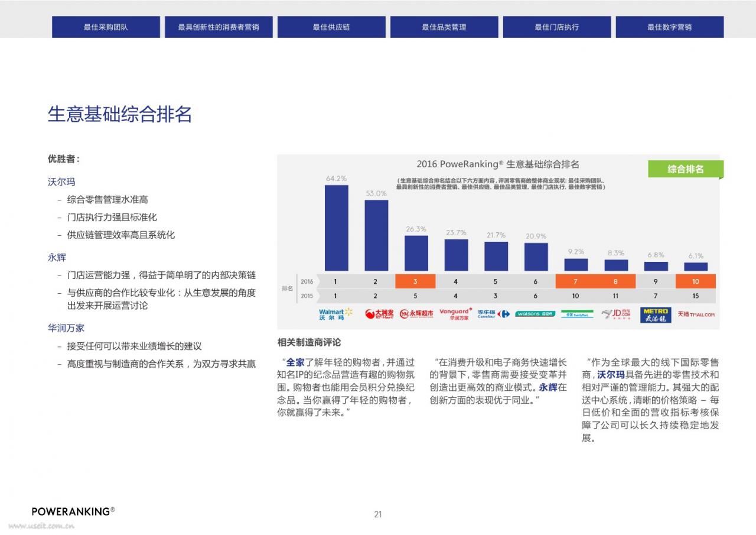Screen dimensions: 756x535
Task: Click the 2015 rank 15 cell
Action: click(x=696, y=296)
